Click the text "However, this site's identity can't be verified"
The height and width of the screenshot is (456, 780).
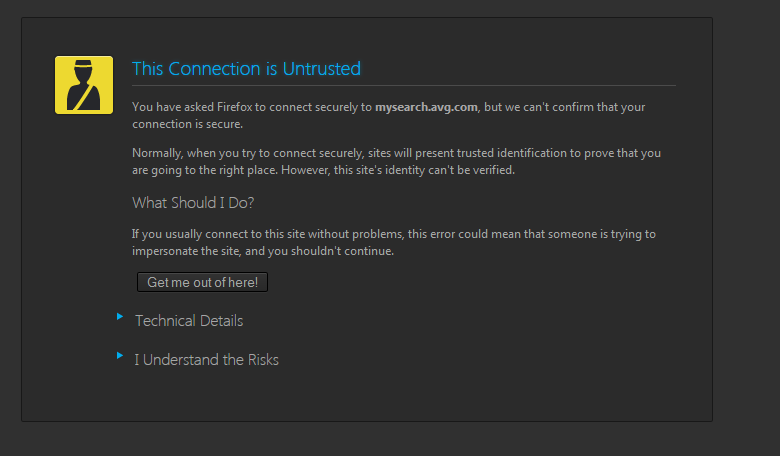[x=398, y=170]
